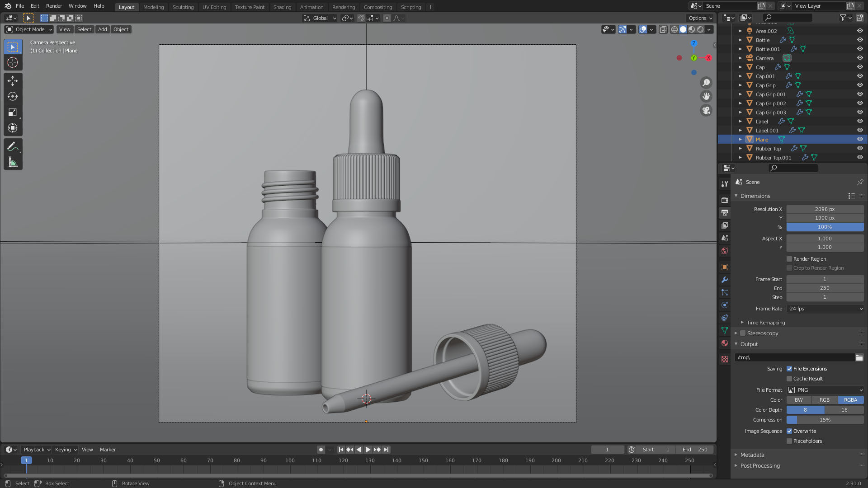Select the BW color mode button
Image resolution: width=868 pixels, height=488 pixels.
click(x=799, y=400)
